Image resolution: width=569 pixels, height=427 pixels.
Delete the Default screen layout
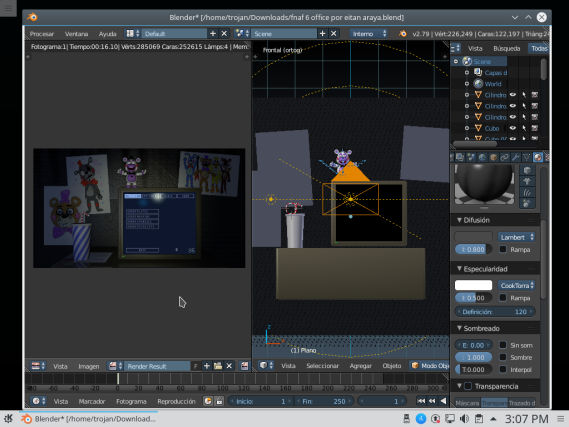[x=224, y=34]
